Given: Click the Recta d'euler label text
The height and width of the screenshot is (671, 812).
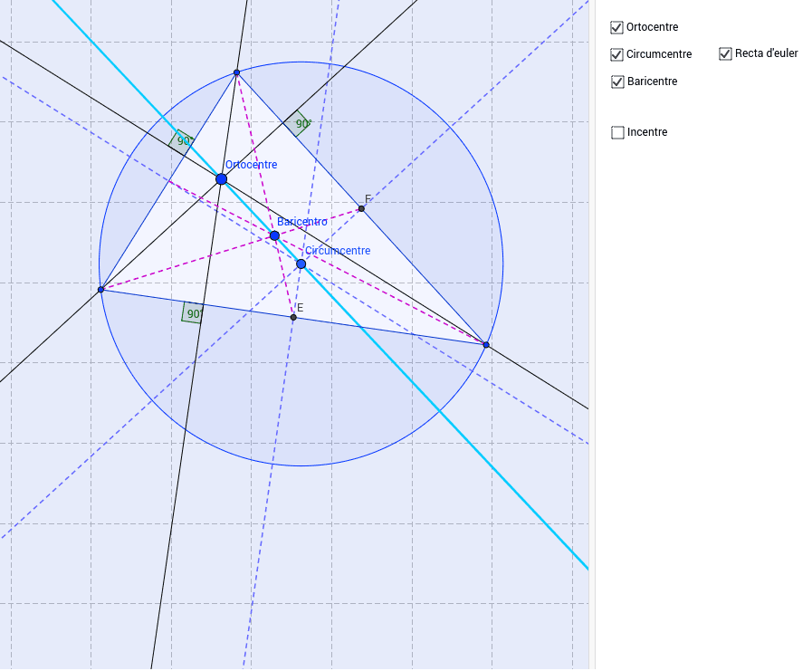Looking at the screenshot, I should pos(767,53).
